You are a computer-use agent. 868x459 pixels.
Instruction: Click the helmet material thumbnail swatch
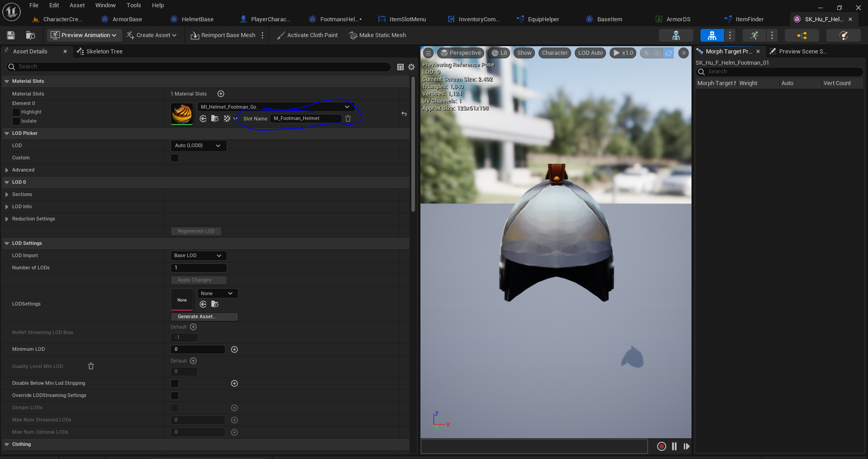(x=182, y=114)
